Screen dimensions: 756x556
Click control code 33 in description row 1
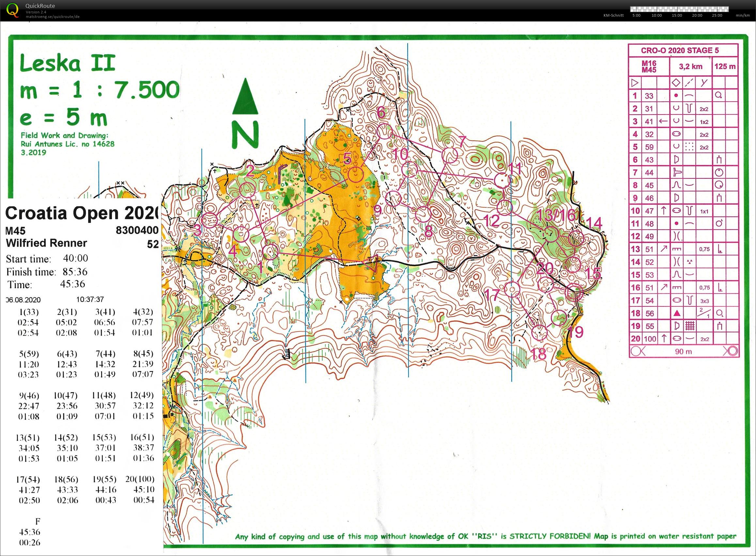649,96
